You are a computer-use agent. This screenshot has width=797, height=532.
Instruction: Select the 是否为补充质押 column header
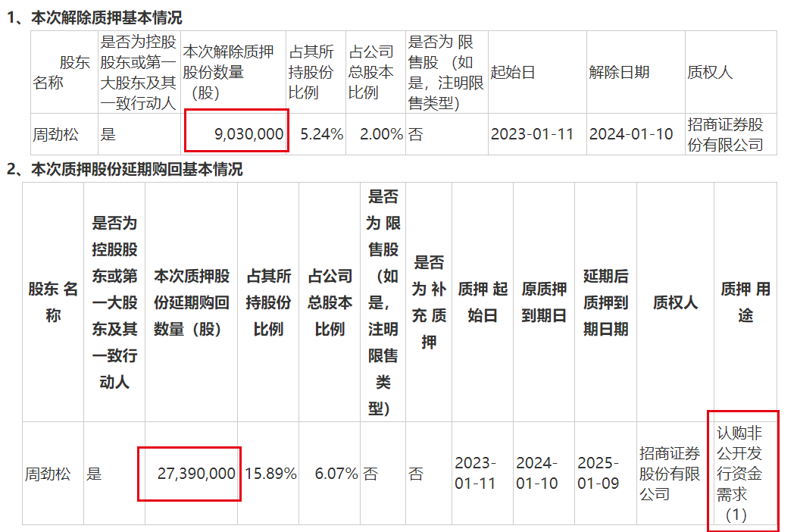click(428, 302)
